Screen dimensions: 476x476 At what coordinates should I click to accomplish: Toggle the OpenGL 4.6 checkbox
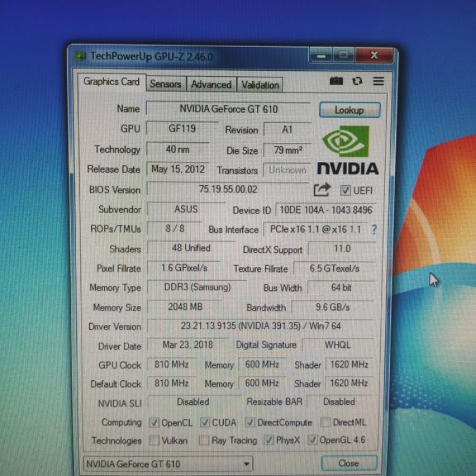click(x=312, y=440)
